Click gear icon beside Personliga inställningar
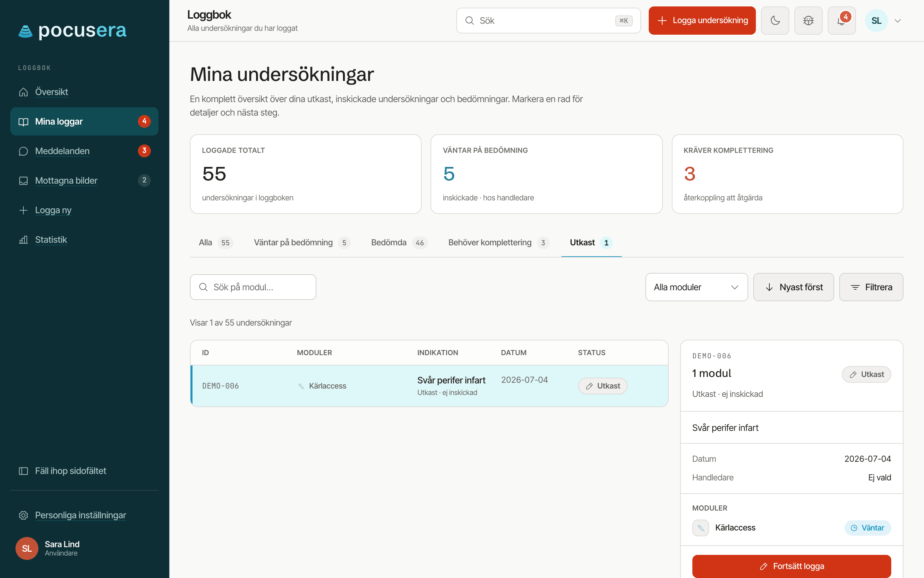This screenshot has height=578, width=924. pos(23,515)
